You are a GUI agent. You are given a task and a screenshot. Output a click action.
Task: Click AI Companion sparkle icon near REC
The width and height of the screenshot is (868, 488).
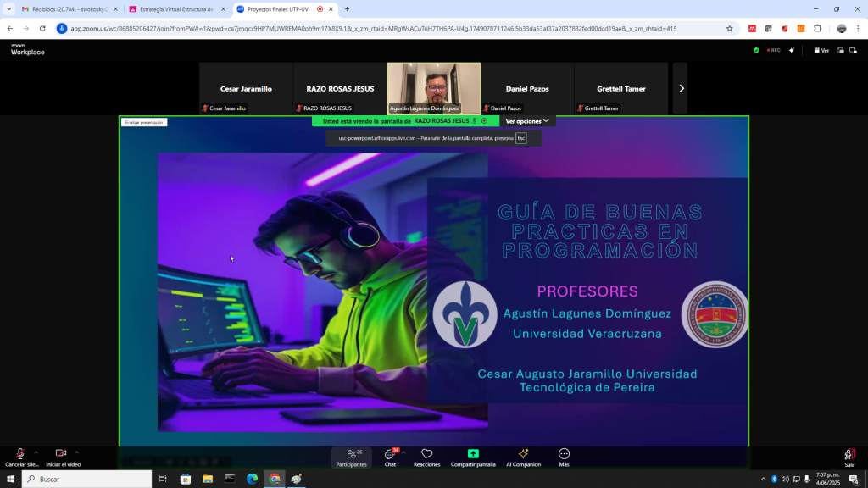click(x=792, y=50)
